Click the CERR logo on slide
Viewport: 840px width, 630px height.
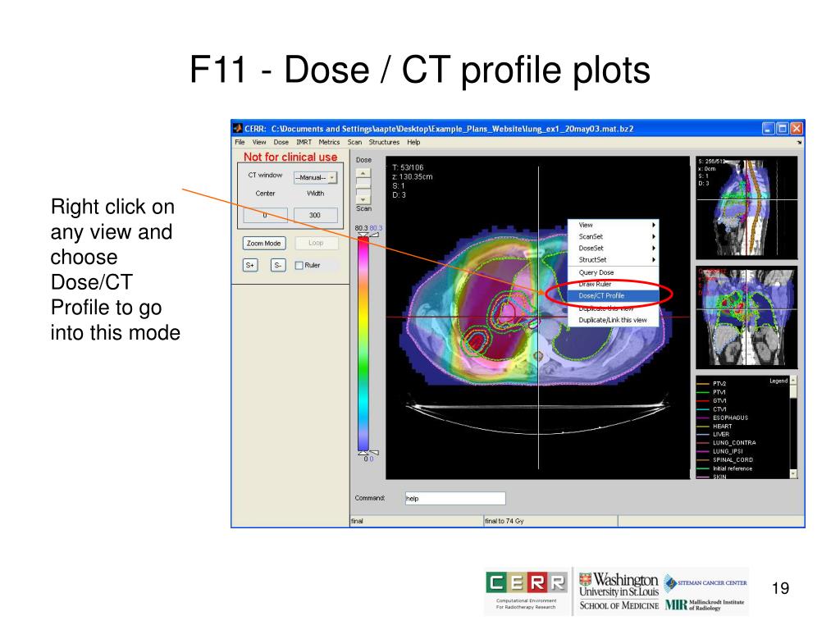[527, 591]
